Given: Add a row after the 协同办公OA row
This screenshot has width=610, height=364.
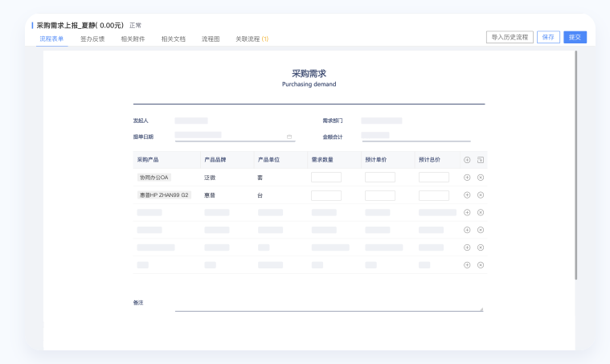Looking at the screenshot, I should (467, 178).
